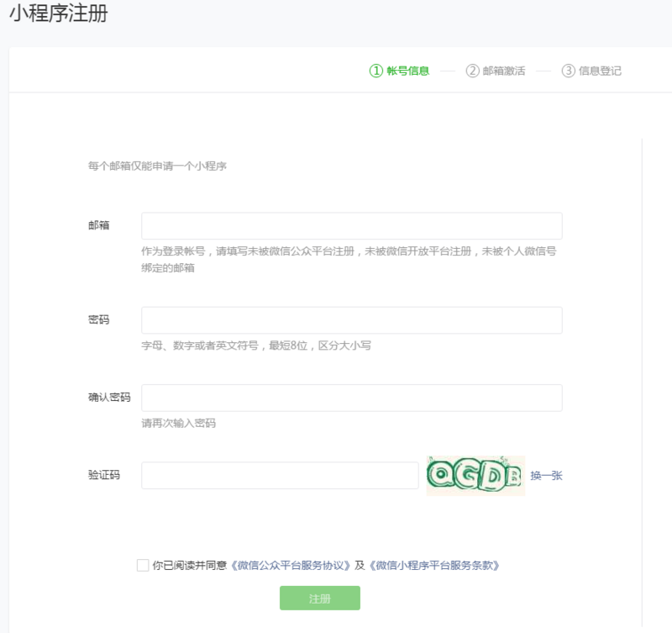The image size is (672, 633).
Task: Click the 密码 field label
Action: click(98, 319)
